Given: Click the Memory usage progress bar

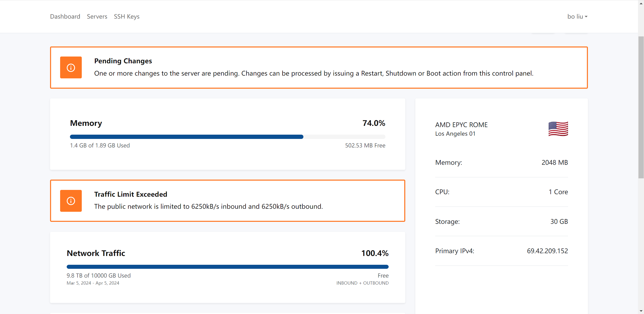Looking at the screenshot, I should click(x=228, y=137).
